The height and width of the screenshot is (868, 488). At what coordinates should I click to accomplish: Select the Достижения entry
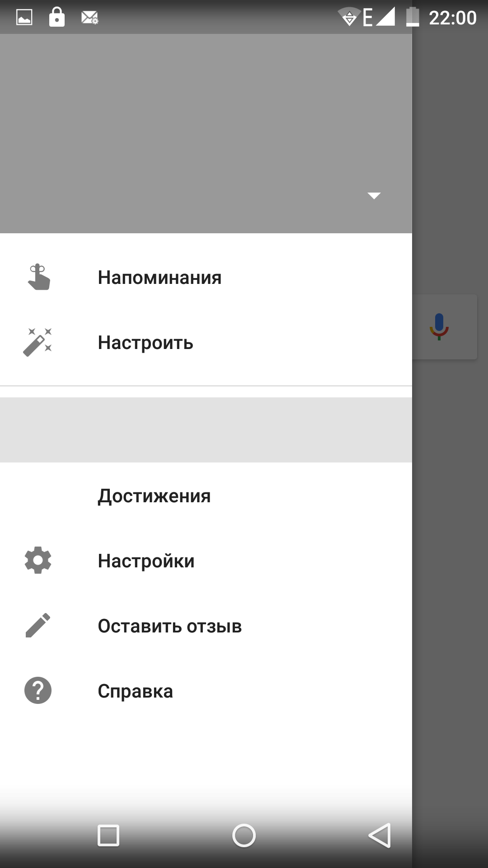(206, 496)
